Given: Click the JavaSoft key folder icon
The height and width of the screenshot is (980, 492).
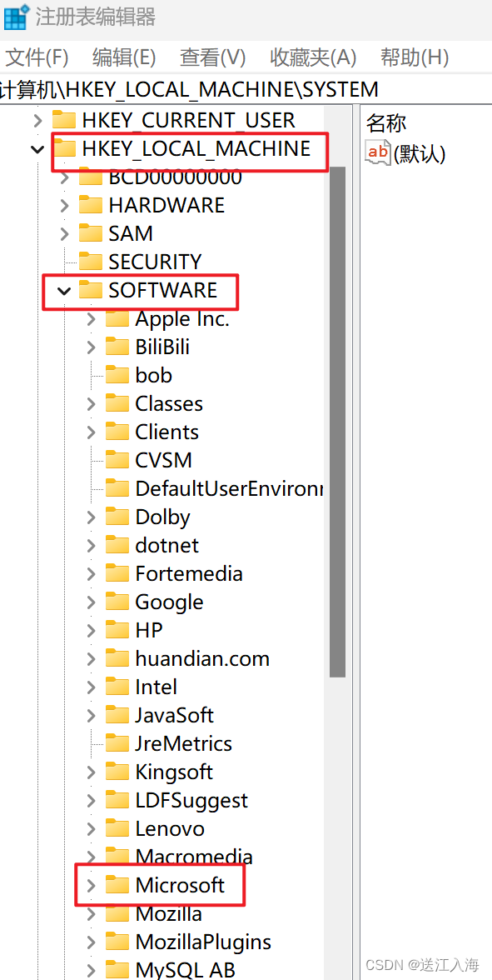Looking at the screenshot, I should coord(117,715).
